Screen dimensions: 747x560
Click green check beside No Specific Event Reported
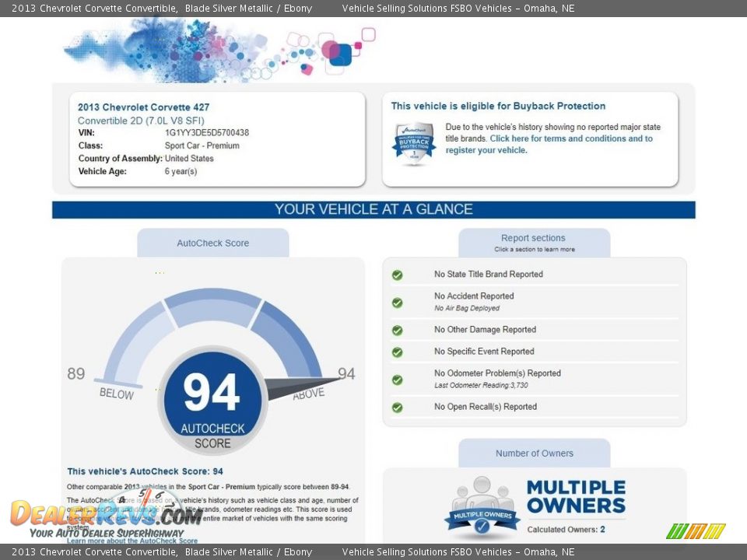click(x=398, y=352)
